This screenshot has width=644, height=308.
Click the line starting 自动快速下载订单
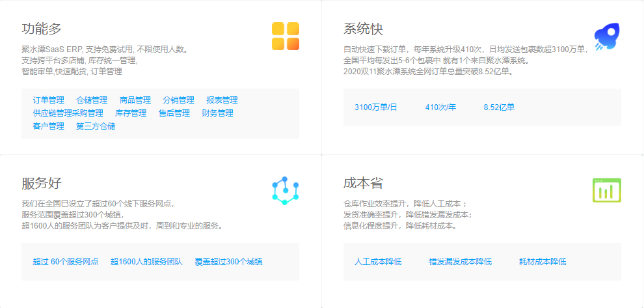466,49
